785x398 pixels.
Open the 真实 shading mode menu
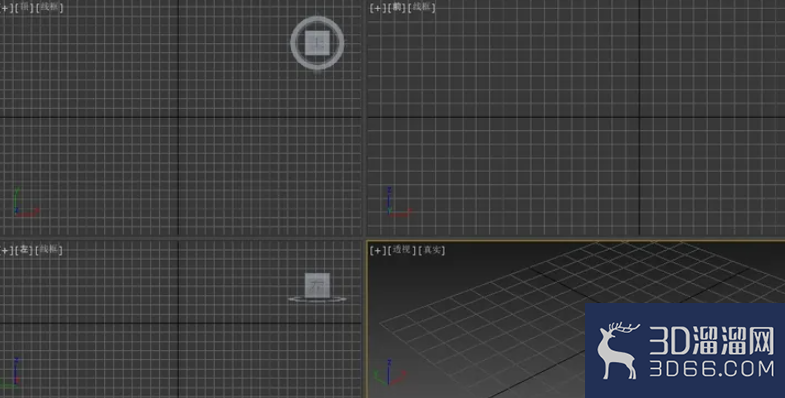(x=431, y=250)
